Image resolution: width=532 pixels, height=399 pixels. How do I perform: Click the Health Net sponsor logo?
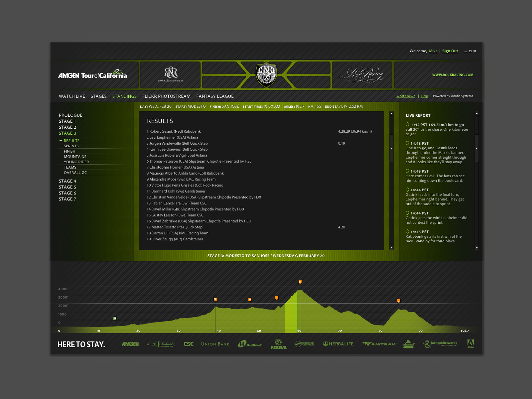(250, 344)
